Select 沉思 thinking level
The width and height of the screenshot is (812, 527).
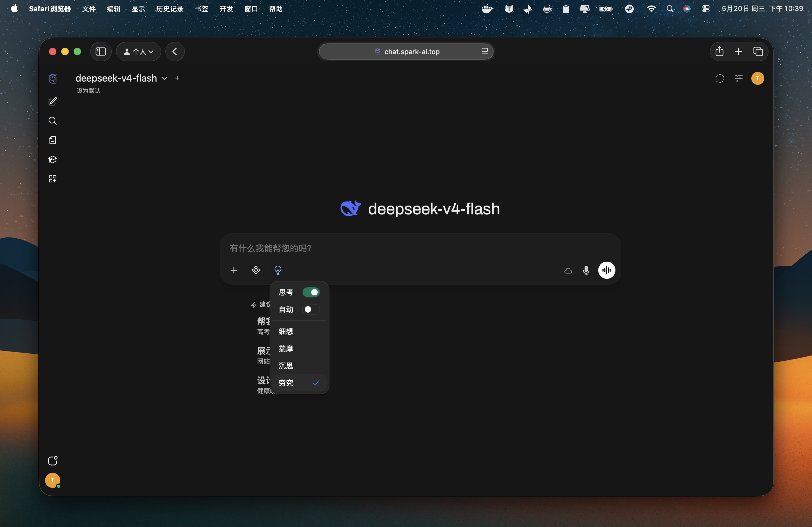point(300,365)
